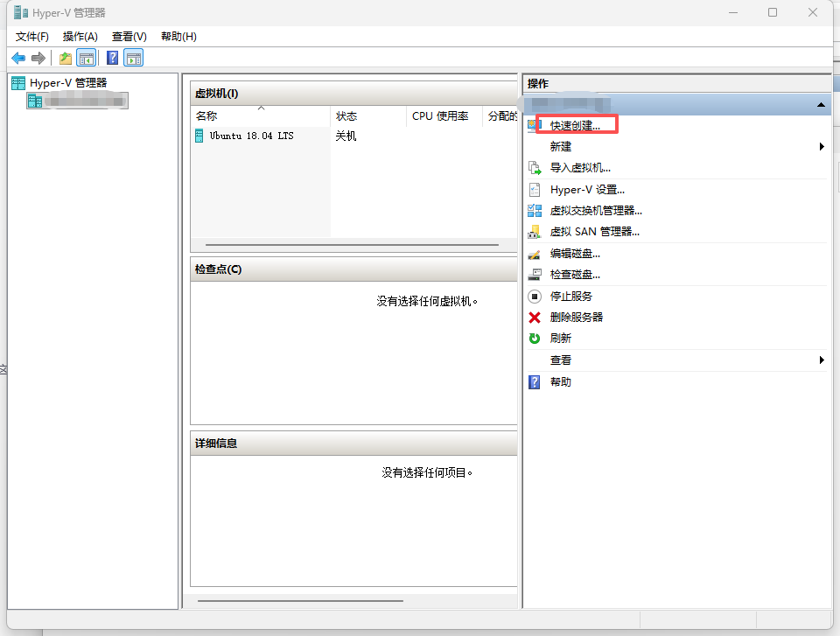840x636 pixels.
Task: Open 虚拟 SAN 管理器... action
Action: point(595,232)
